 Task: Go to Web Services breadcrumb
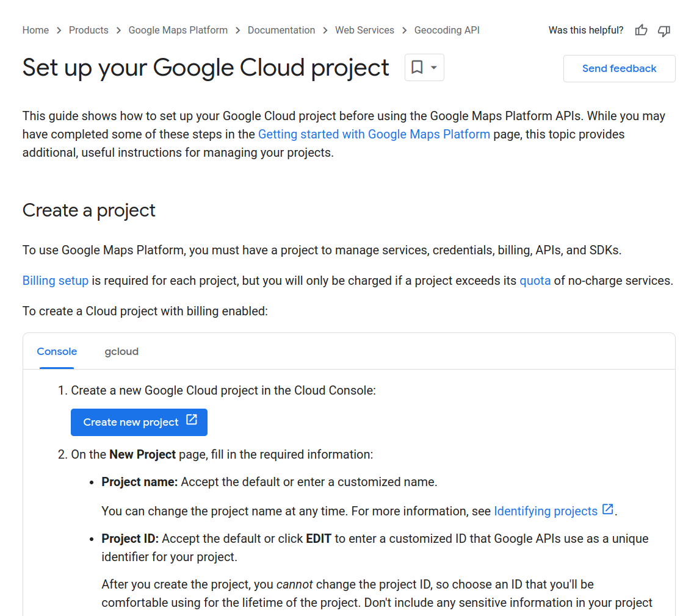coord(364,30)
